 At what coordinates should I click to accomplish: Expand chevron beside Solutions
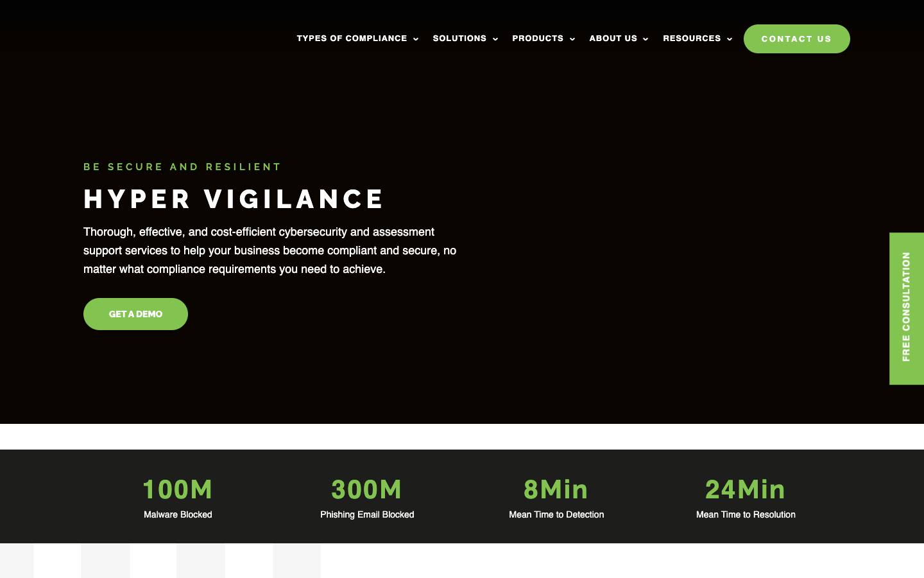pos(495,39)
